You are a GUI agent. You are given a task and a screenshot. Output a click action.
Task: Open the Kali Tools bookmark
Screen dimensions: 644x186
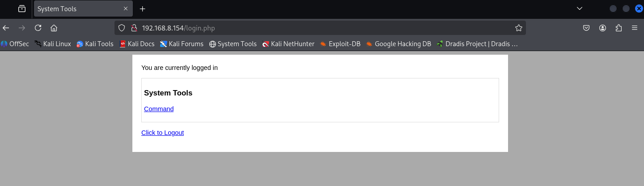point(95,44)
